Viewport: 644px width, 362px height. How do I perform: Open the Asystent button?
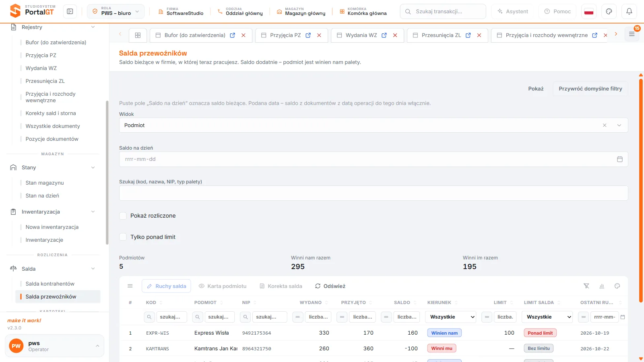(512, 12)
